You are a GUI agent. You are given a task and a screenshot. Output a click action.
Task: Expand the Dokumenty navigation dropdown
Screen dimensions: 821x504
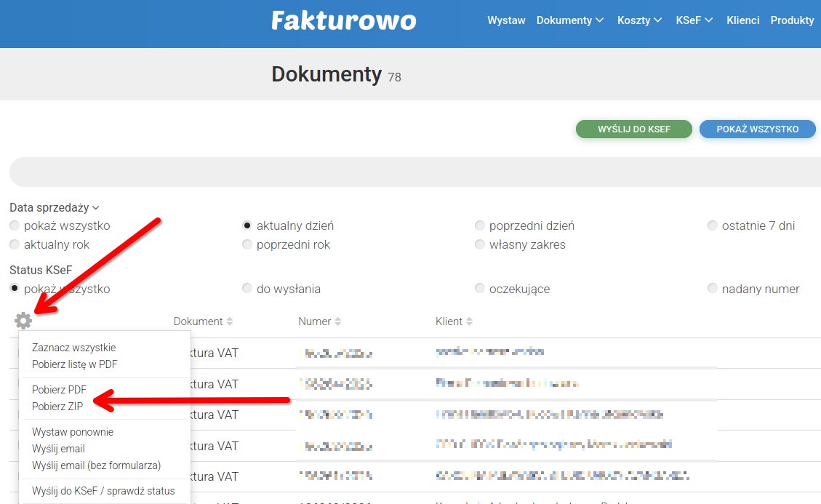(569, 20)
